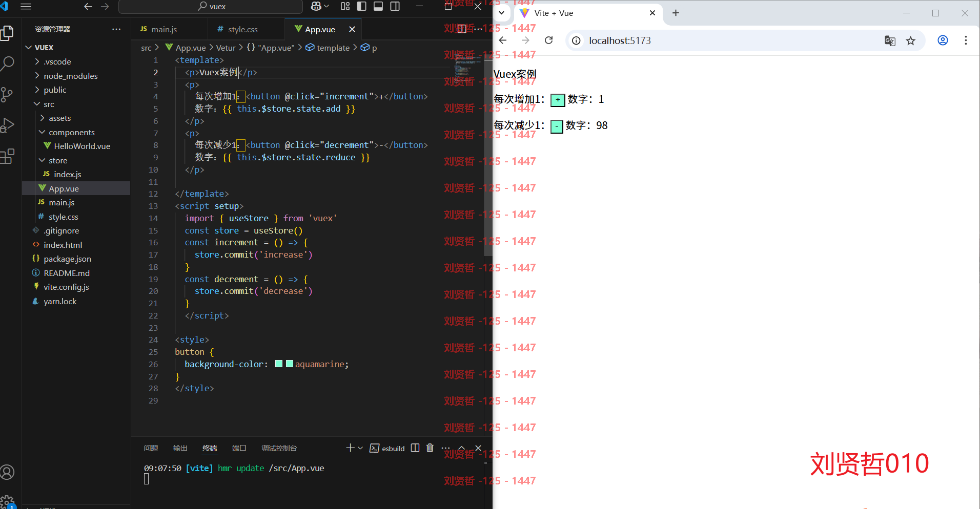980x509 pixels.
Task: Expand the assets folder
Action: pos(76,118)
